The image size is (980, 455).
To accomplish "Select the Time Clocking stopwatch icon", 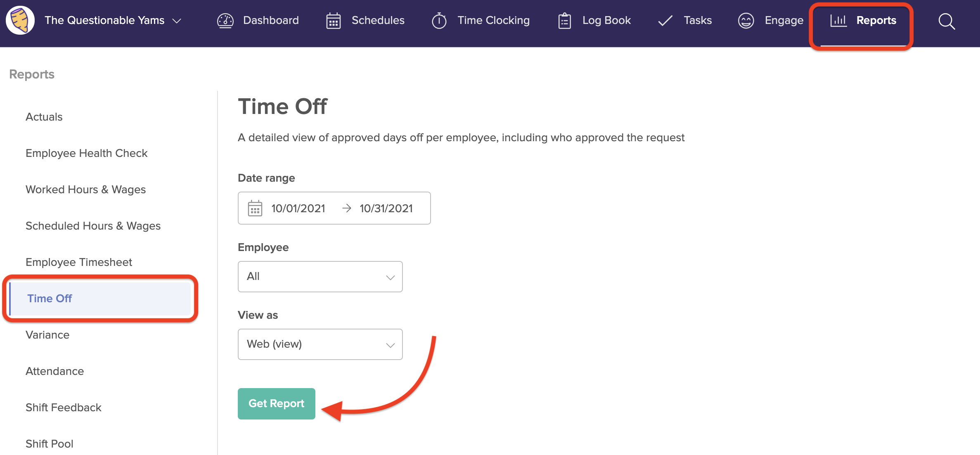I will tap(439, 20).
